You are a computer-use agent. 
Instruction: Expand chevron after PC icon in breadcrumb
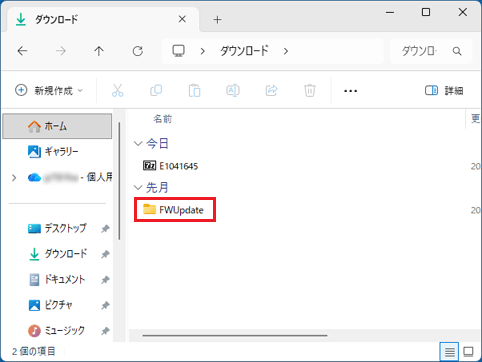tap(202, 51)
